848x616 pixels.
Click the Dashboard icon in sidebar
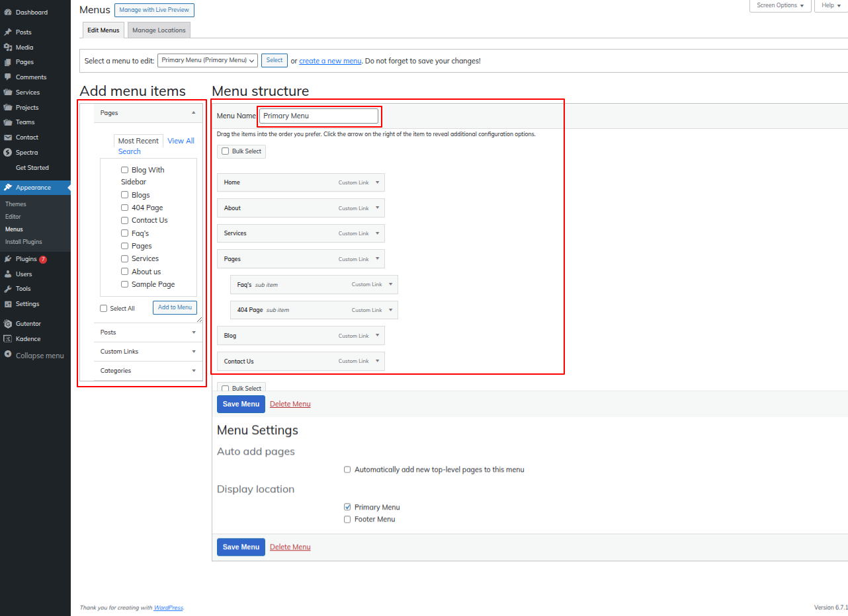(8, 13)
